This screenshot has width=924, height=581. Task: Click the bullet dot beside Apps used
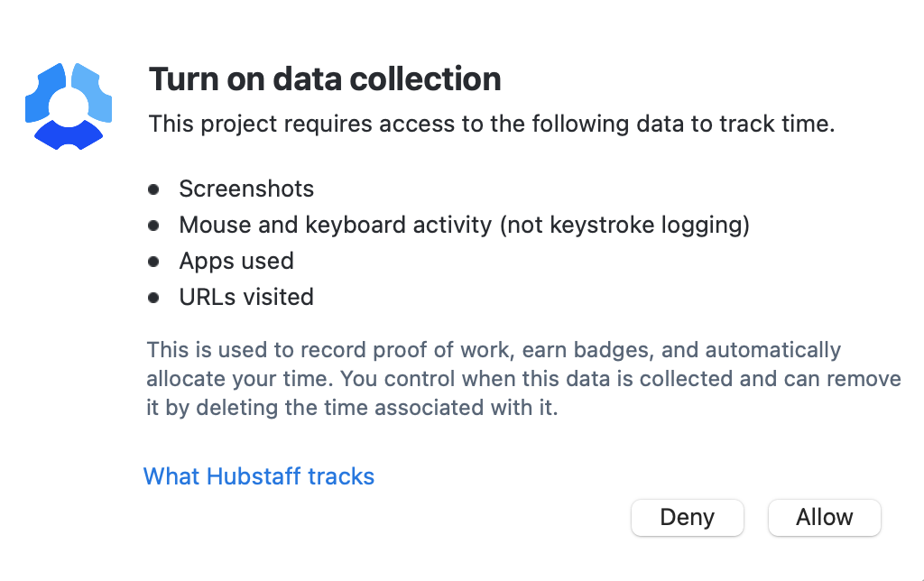[x=153, y=262]
